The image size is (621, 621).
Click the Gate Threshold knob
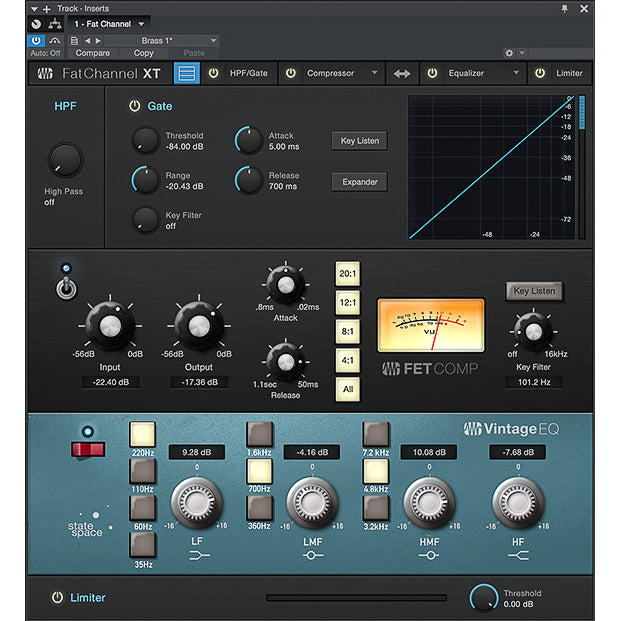point(146,140)
